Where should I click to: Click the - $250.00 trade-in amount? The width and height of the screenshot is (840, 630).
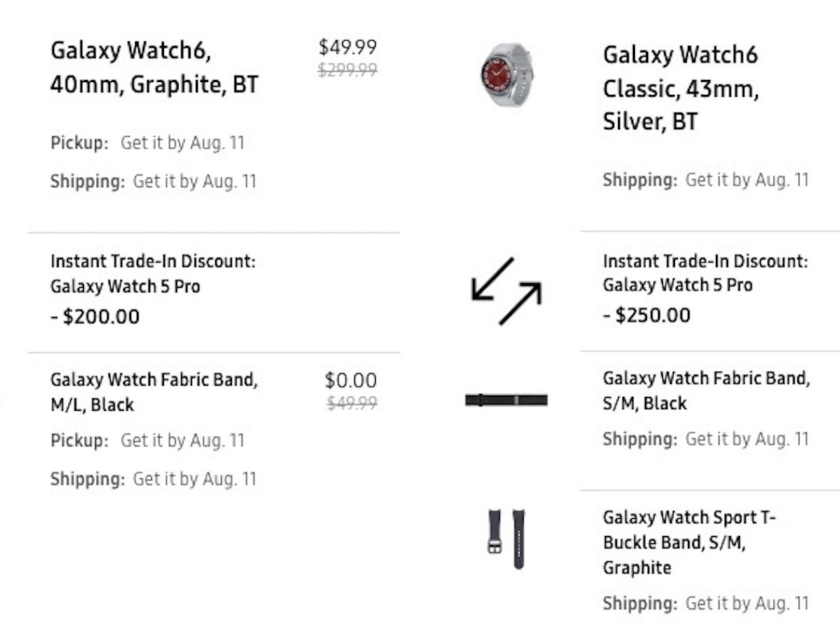(647, 315)
